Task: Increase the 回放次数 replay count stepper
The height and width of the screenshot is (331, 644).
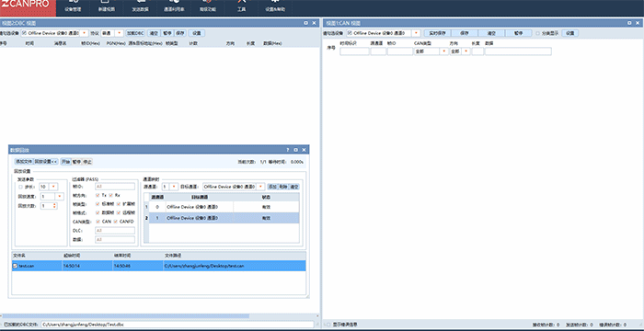Action: coord(55,204)
